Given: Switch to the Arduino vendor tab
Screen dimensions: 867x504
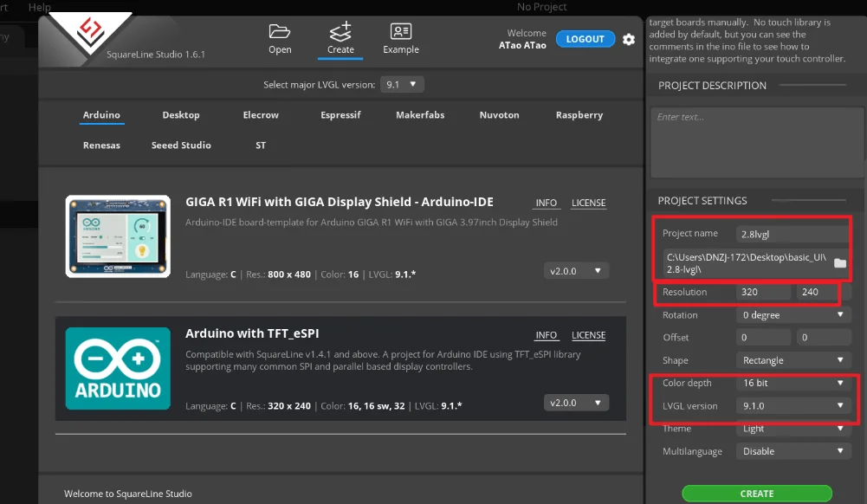Looking at the screenshot, I should tap(101, 115).
